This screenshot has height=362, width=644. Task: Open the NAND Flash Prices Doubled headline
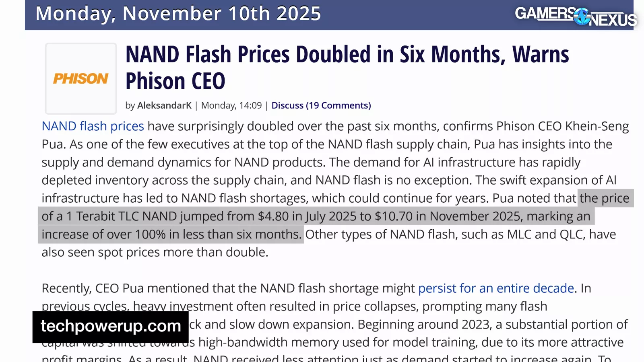tap(347, 55)
